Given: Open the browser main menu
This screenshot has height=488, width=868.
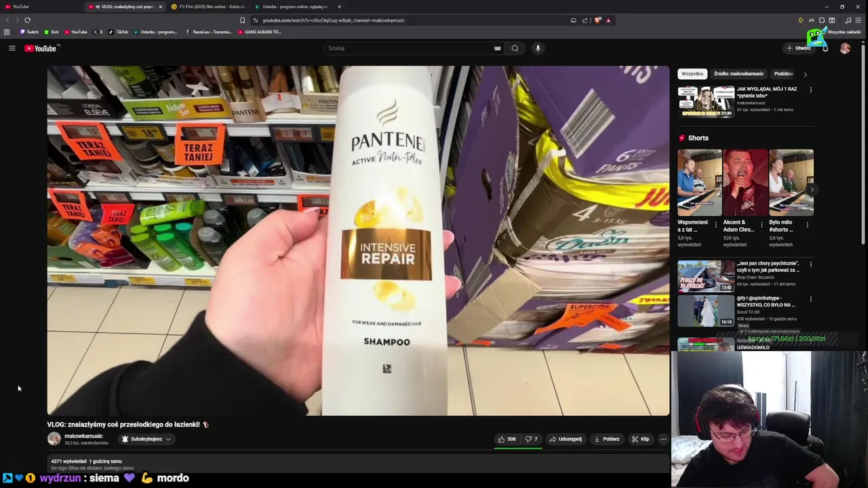Looking at the screenshot, I should tap(858, 20).
